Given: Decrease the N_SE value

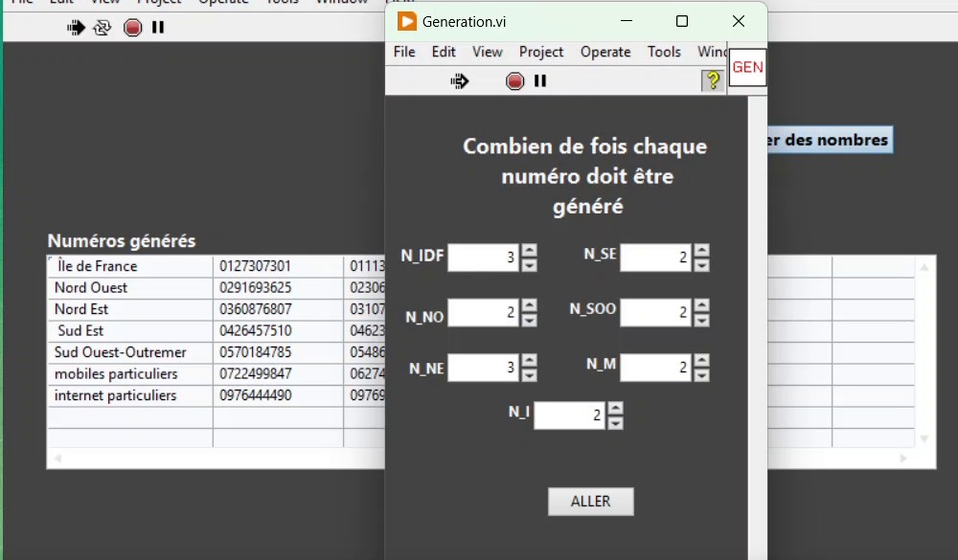Looking at the screenshot, I should (x=702, y=264).
